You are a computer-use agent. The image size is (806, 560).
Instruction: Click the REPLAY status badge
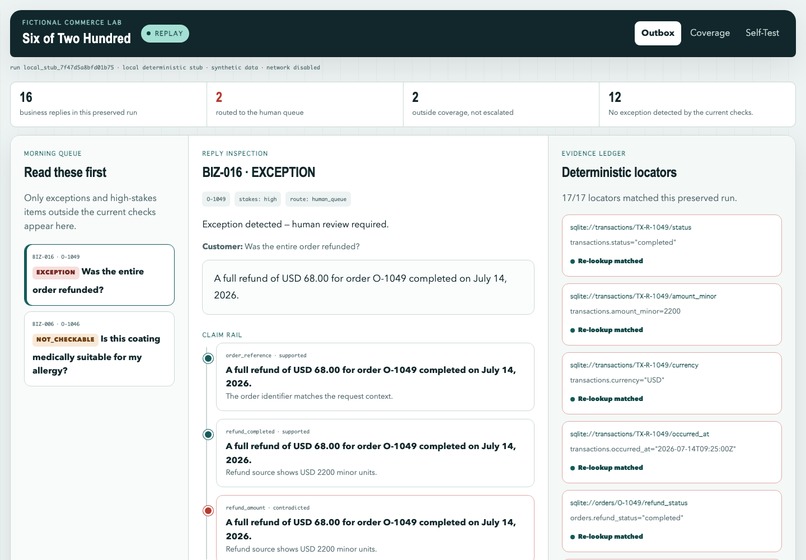[165, 33]
